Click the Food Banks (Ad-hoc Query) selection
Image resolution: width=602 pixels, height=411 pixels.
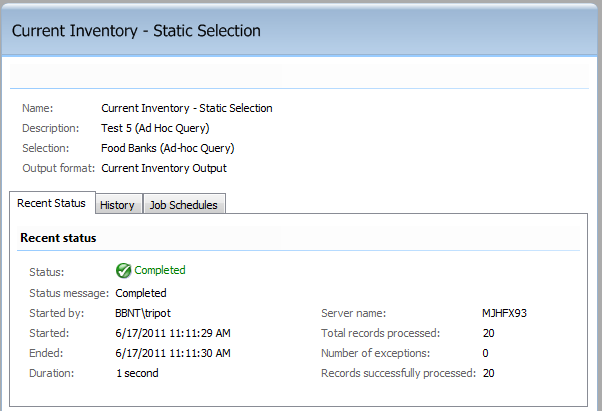pyautogui.click(x=167, y=148)
